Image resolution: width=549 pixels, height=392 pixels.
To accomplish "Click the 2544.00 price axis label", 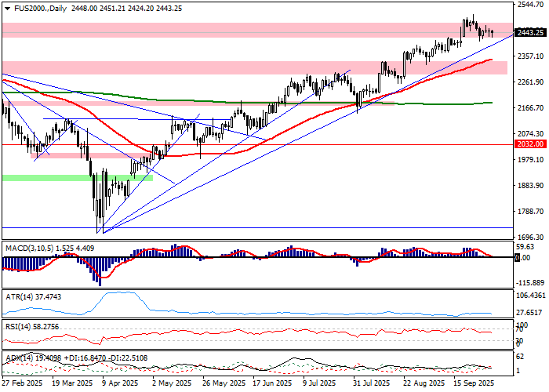I will point(531,5).
